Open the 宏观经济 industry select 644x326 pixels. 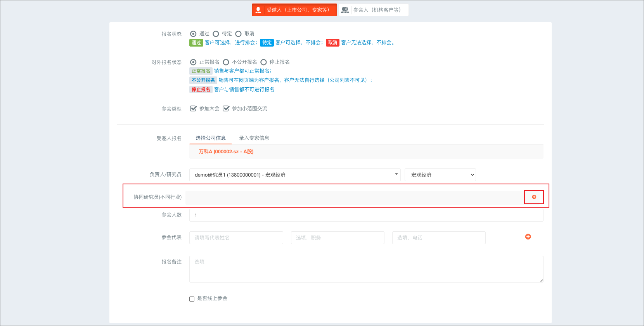(440, 175)
